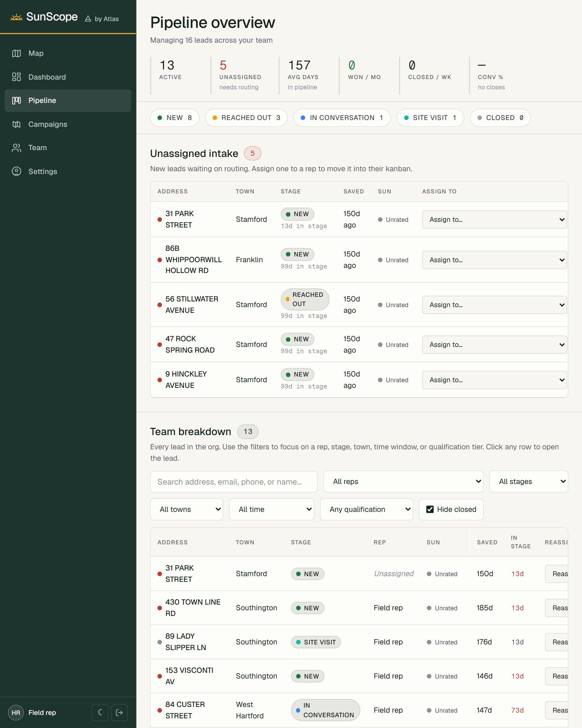The image size is (582, 728).
Task: Click the Campaigns icon in sidebar
Action: pyautogui.click(x=16, y=124)
